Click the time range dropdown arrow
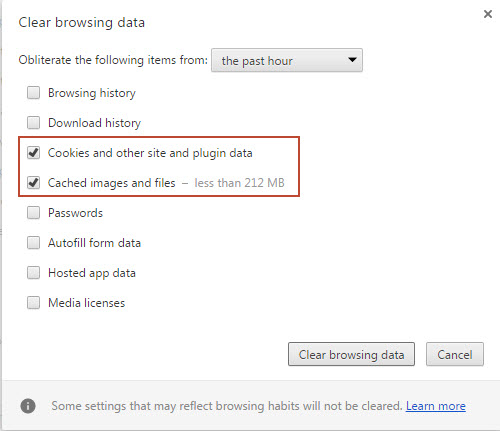Image resolution: width=500 pixels, height=431 pixels. coord(352,60)
